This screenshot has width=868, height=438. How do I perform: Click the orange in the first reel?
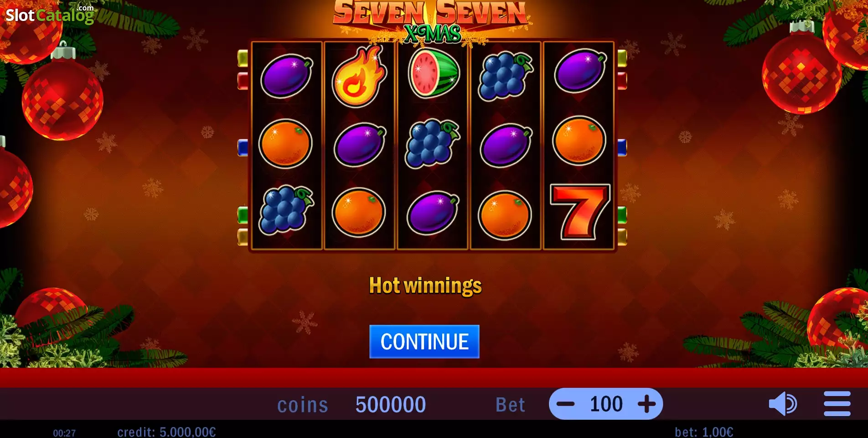pos(285,143)
